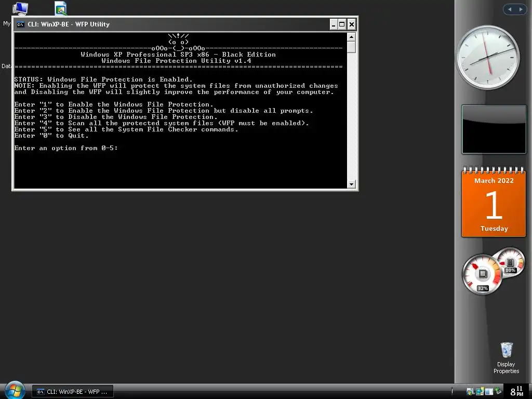Click the 'Enter "5" to See' commands line
This screenshot has height=399, width=532.
[x=126, y=129]
